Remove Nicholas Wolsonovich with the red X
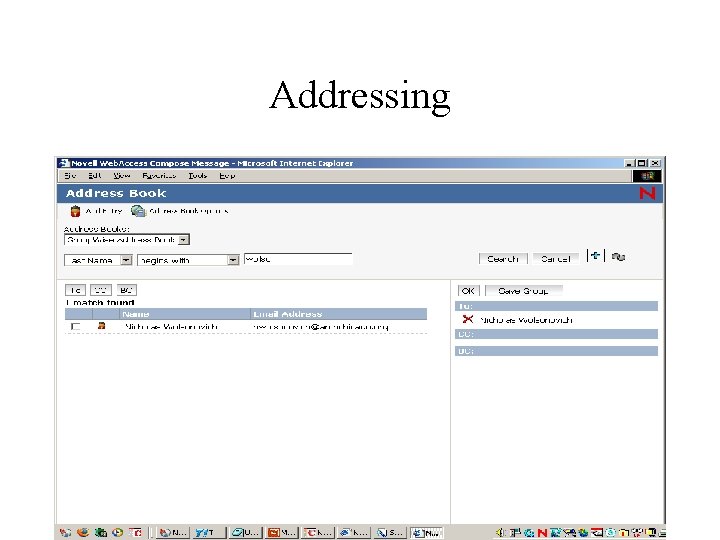 (x=467, y=319)
